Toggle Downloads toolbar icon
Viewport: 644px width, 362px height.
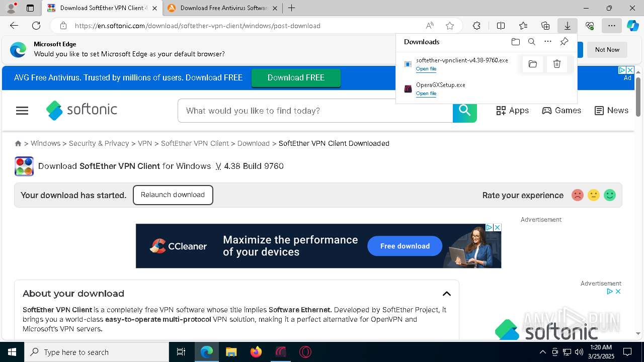pos(567,26)
